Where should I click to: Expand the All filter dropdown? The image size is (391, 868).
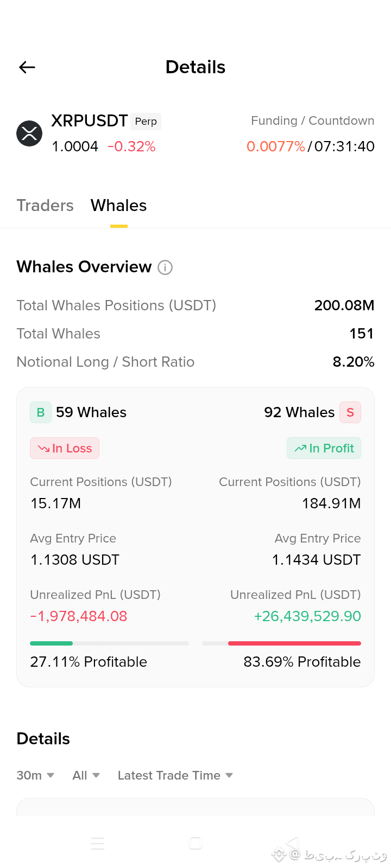tap(86, 776)
